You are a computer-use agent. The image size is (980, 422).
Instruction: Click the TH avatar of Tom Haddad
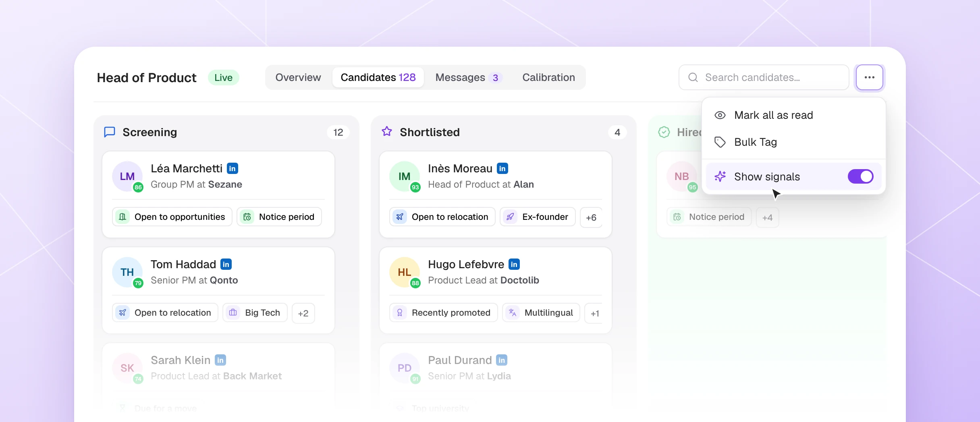click(x=127, y=272)
